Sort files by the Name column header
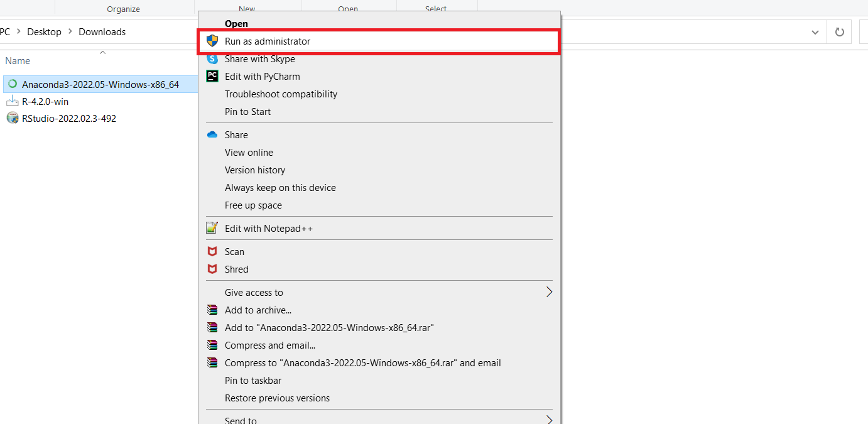The height and width of the screenshot is (424, 868). (x=18, y=61)
